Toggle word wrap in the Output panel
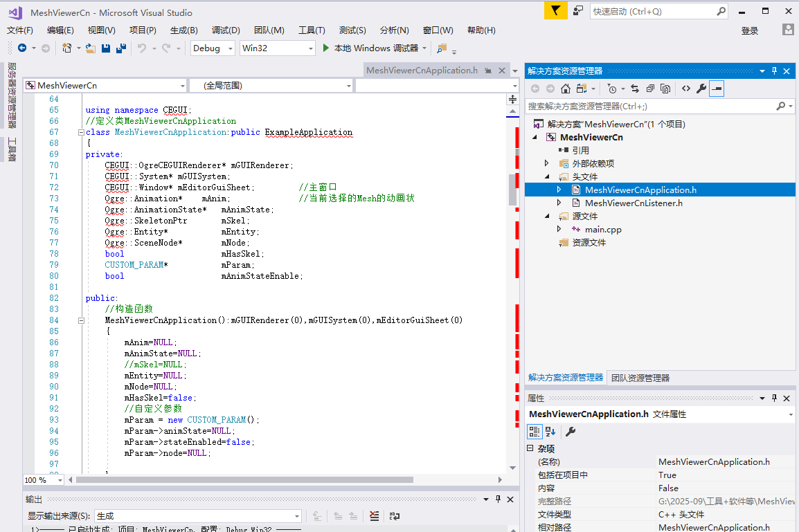 (394, 515)
